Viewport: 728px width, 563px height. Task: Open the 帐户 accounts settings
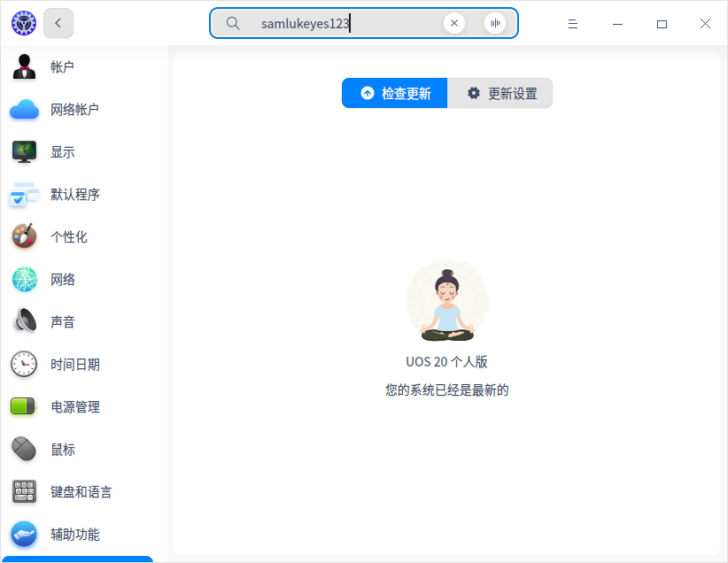[x=78, y=67]
